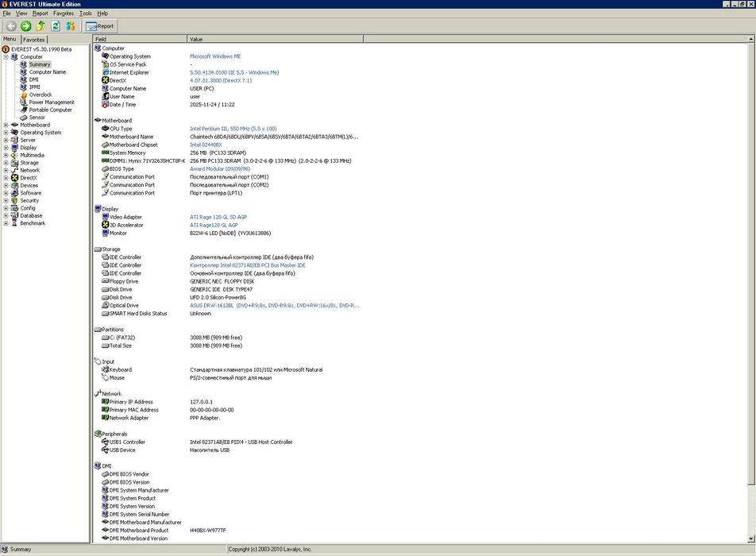Open the View menu
This screenshot has width=756, height=556.
[x=21, y=14]
